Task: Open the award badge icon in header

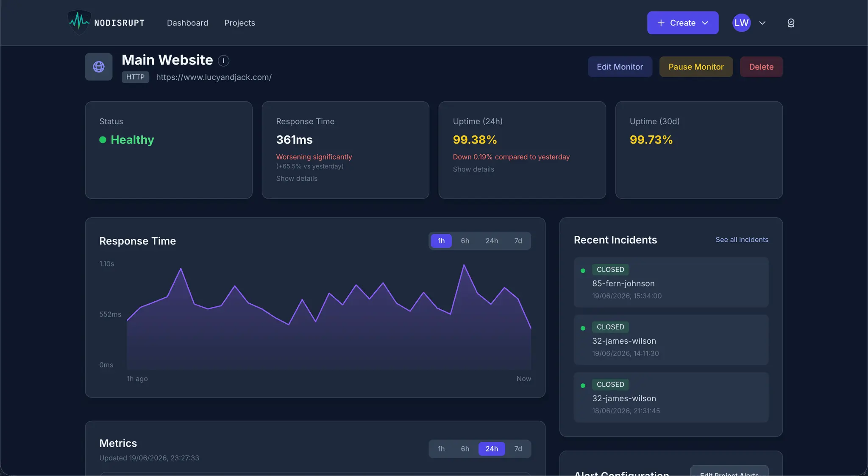Action: tap(791, 23)
